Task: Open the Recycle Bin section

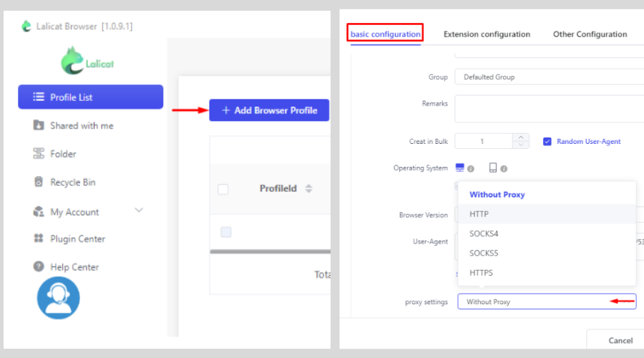Action: tap(72, 182)
